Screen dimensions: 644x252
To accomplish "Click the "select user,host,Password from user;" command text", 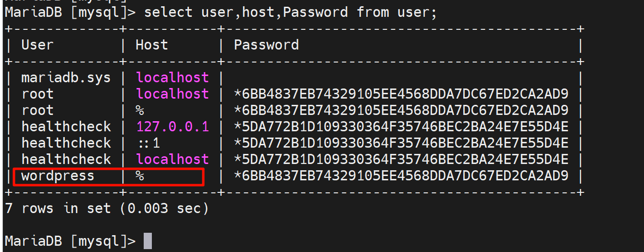I will click(x=290, y=12).
